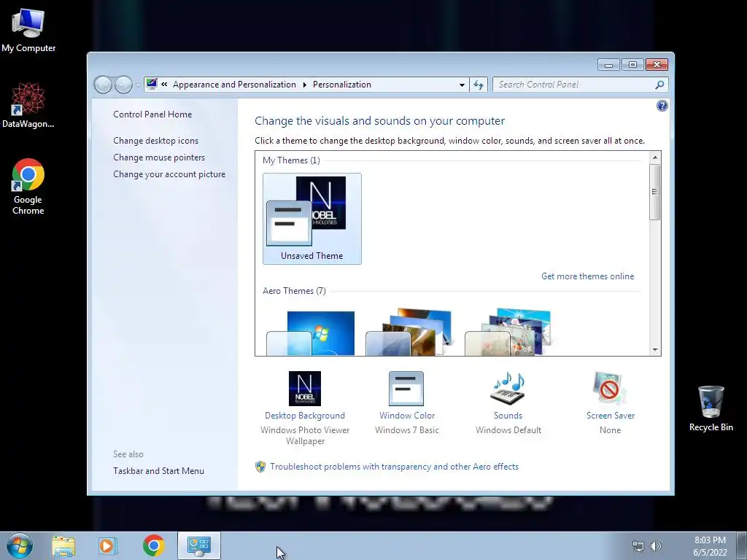Click the My Themes (1) heading
Viewport: 747px width, 560px height.
291,160
